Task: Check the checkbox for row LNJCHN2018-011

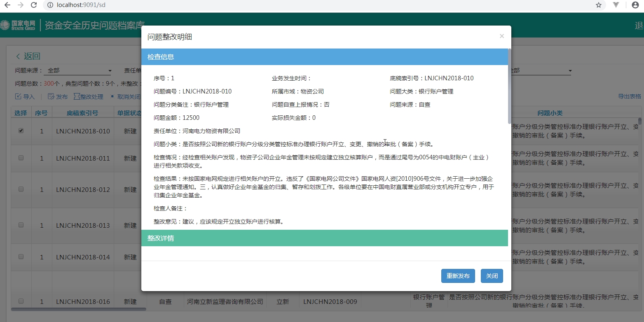Action: 21,158
